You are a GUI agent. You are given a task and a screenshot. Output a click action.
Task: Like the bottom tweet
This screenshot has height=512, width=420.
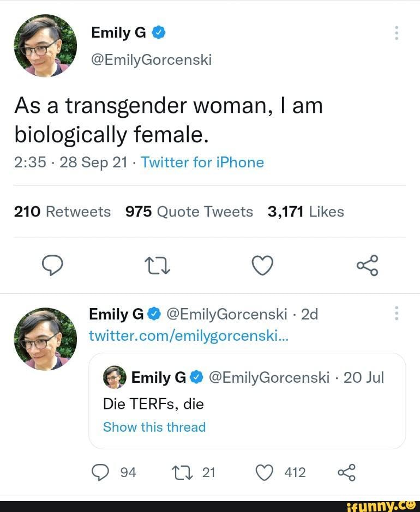click(x=264, y=472)
